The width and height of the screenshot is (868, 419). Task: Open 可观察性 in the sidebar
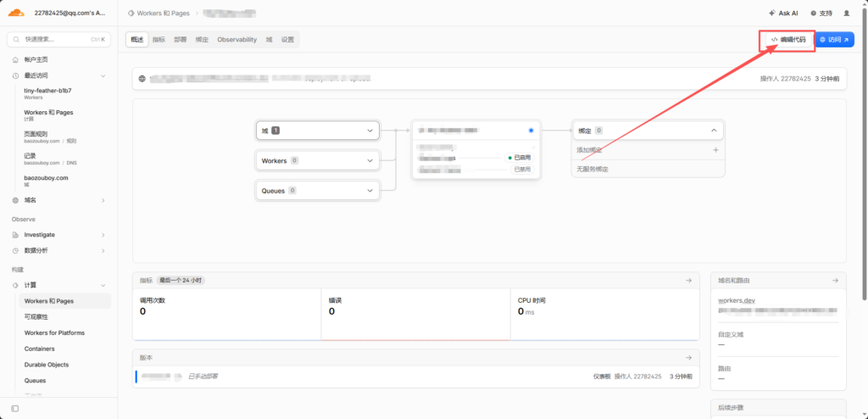click(x=36, y=317)
